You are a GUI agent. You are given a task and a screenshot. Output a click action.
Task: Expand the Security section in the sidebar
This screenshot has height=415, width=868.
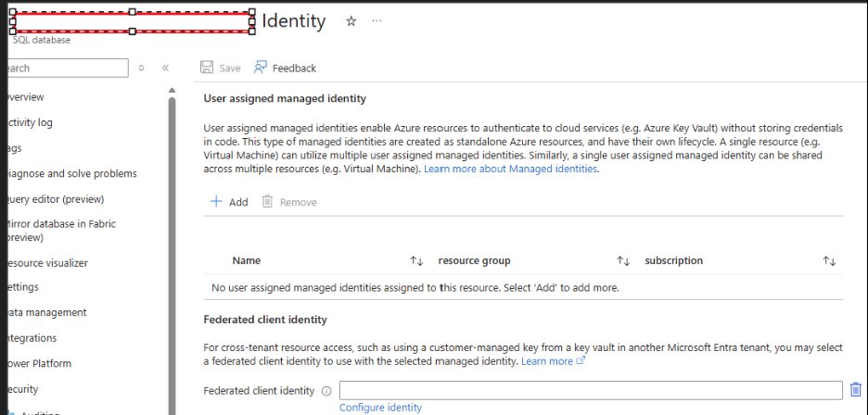[x=22, y=389]
